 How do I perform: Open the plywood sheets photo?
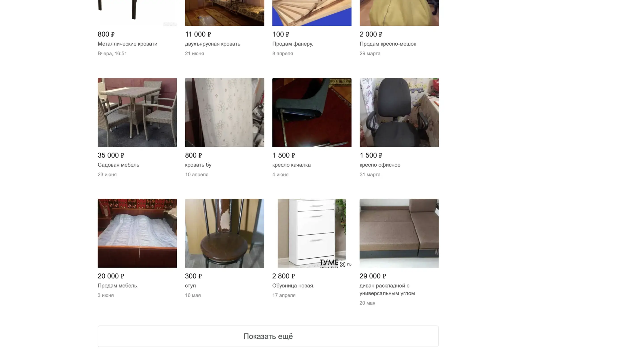(312, 13)
